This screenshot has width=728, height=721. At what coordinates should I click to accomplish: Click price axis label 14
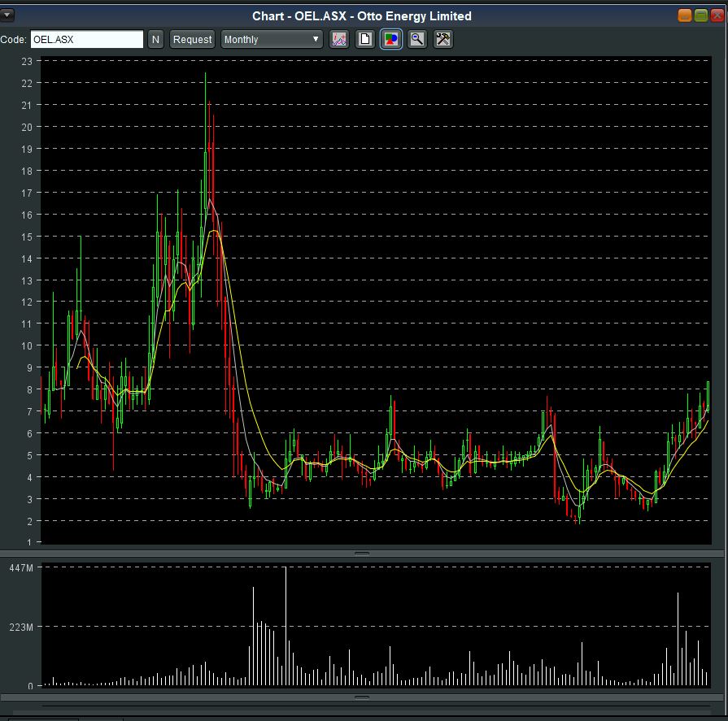(27, 258)
